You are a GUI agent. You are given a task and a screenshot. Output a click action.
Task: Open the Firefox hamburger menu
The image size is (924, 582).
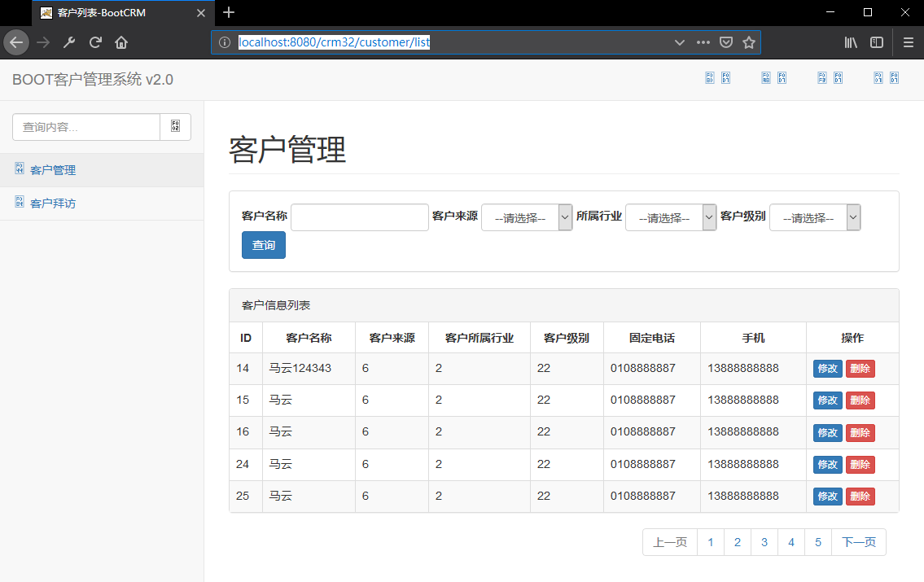pyautogui.click(x=908, y=42)
